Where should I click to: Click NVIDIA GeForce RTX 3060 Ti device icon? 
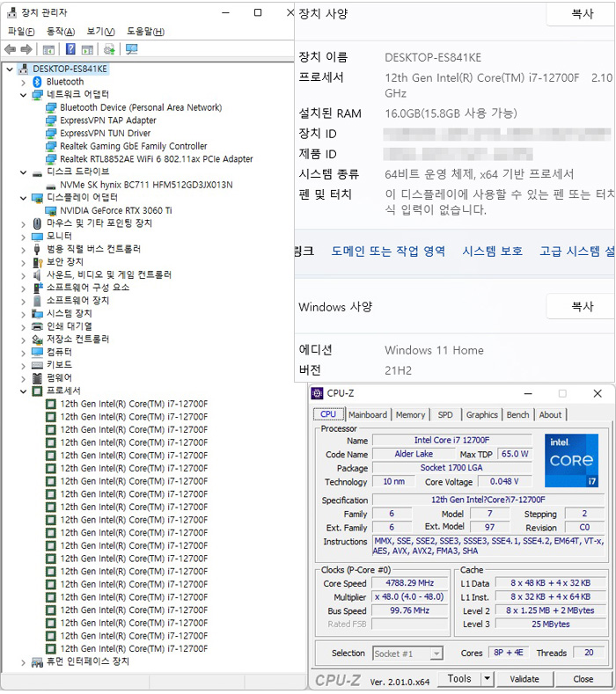(51, 211)
